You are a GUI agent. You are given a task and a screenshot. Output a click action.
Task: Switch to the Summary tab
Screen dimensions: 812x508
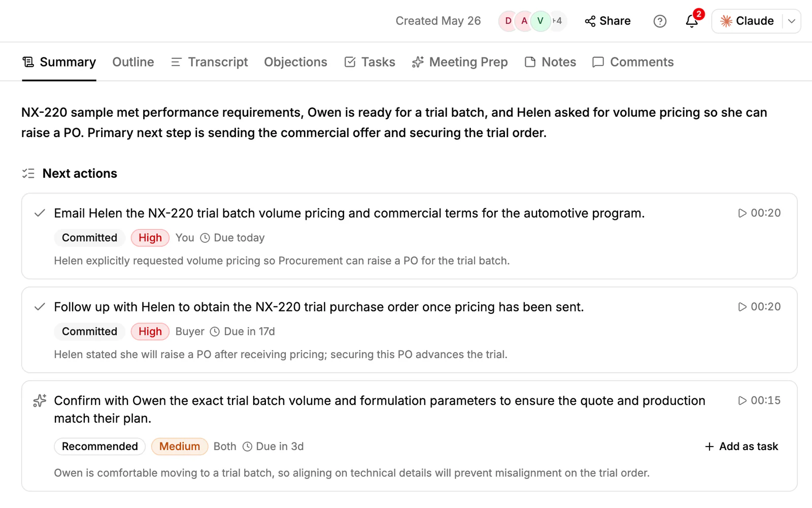tap(59, 62)
